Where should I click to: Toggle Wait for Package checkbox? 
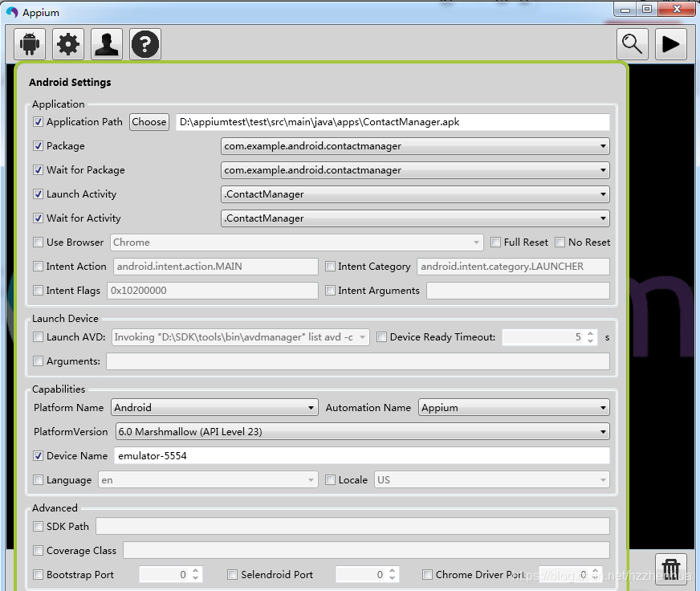(x=39, y=170)
